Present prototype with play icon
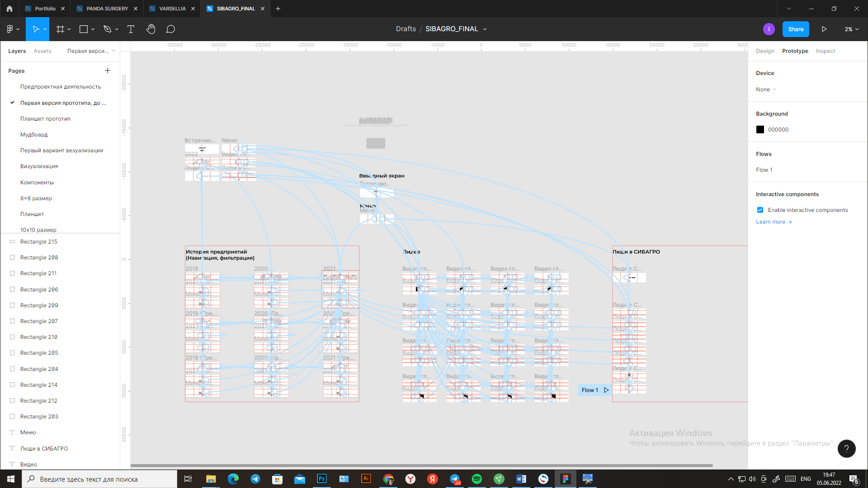Viewport: 868px width, 488px height. (824, 29)
